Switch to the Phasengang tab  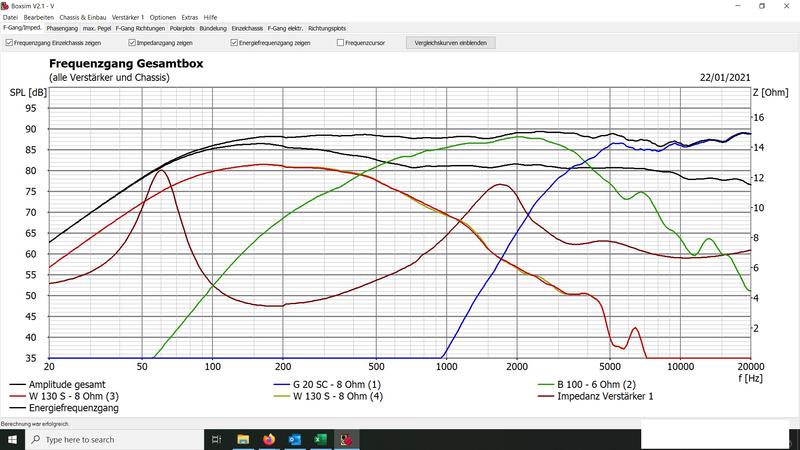[x=62, y=29]
